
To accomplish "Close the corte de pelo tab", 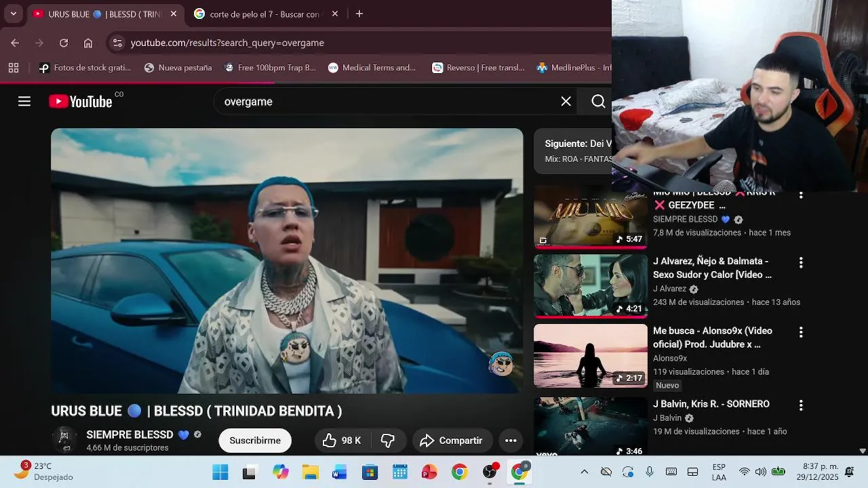I will pyautogui.click(x=335, y=14).
